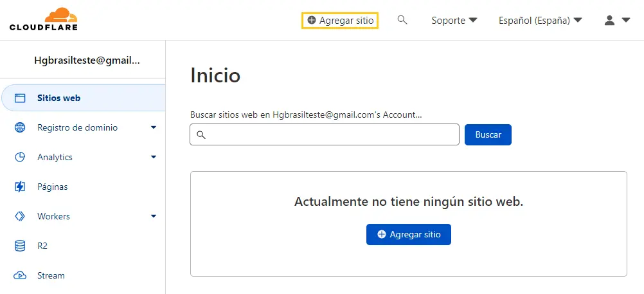Click the Cloudflare logo
This screenshot has width=644, height=294.
point(44,19)
